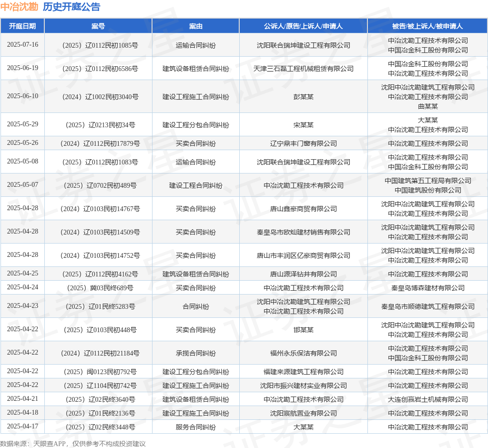Select the 案由 column header
This screenshot has width=488, height=448.
pos(196,26)
